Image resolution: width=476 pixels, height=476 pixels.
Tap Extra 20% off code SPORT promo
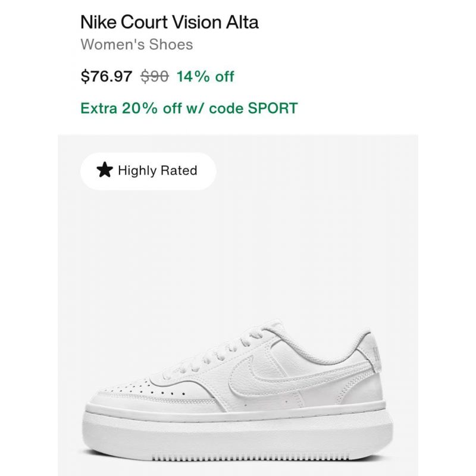point(189,108)
